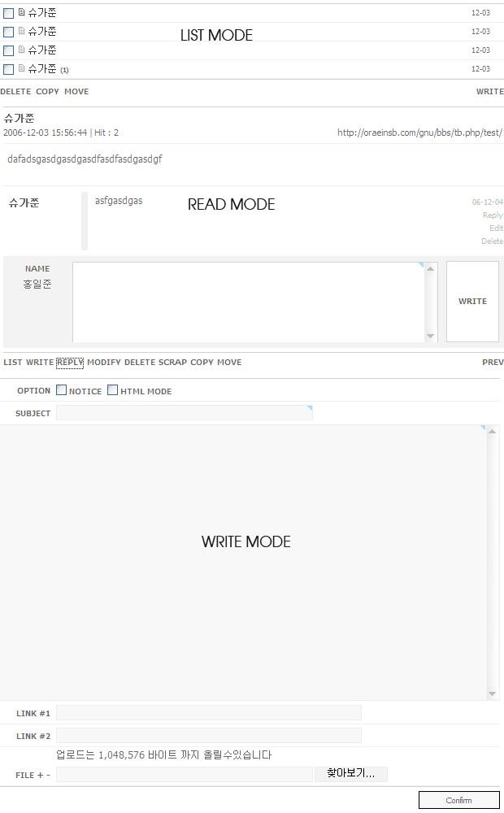Viewport: 504px width, 813px height.
Task: Click MOVE in the read-mode menu
Action: click(x=229, y=363)
